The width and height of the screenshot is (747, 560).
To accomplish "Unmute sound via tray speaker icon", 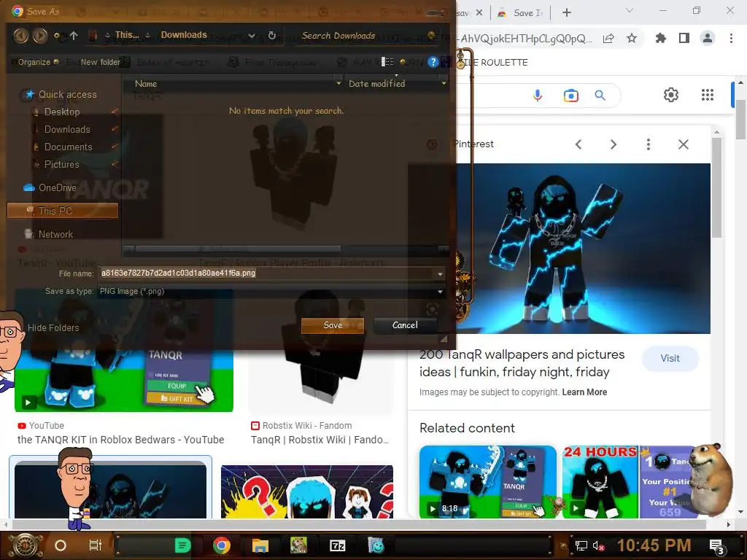I will tap(598, 545).
